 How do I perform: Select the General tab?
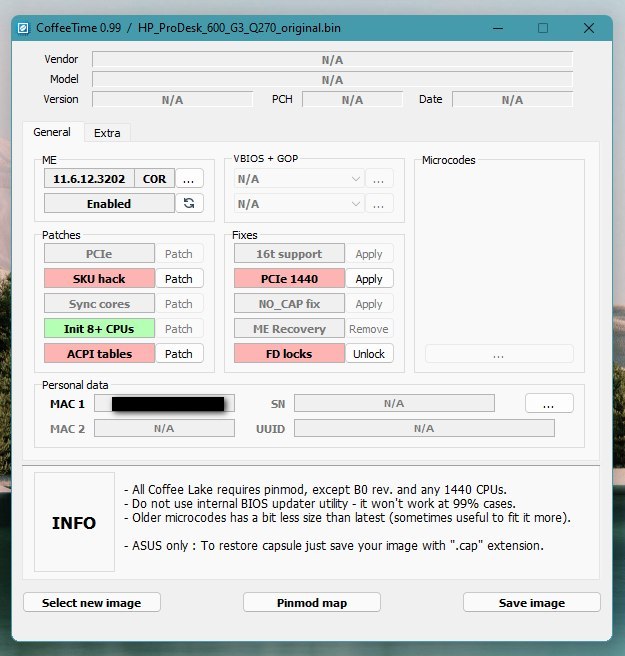52,132
